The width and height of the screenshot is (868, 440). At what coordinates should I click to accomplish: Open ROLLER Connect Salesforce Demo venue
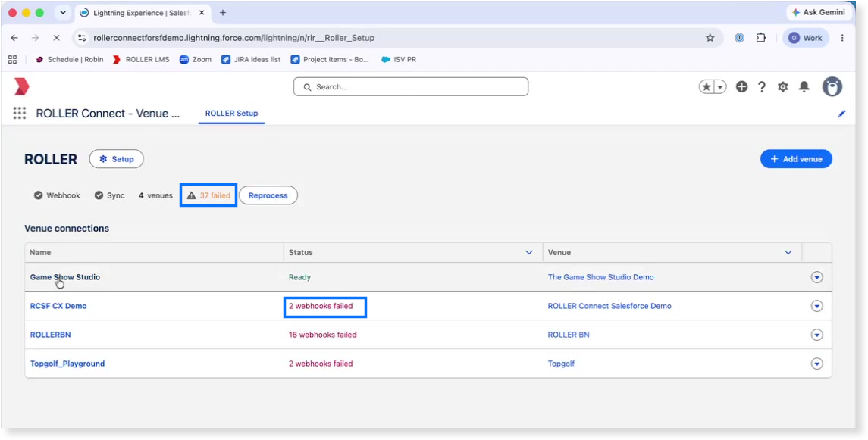point(609,306)
